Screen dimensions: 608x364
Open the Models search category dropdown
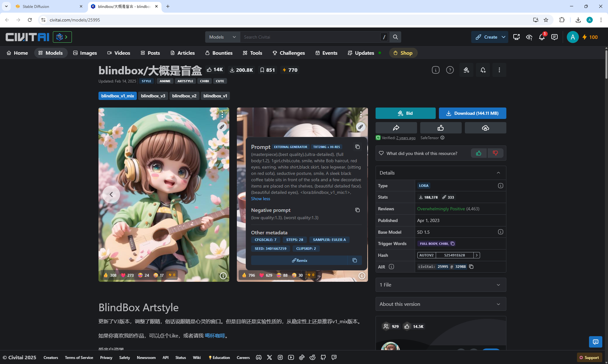[x=222, y=37]
